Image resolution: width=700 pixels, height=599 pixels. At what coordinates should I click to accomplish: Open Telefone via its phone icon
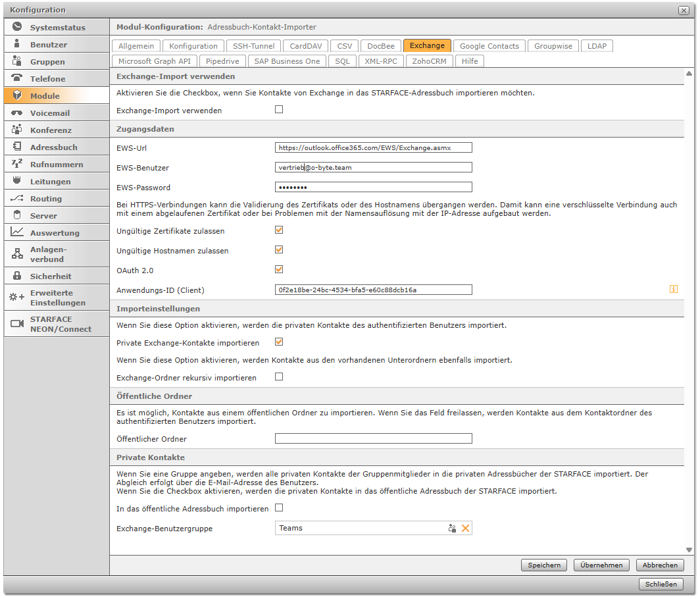point(17,78)
